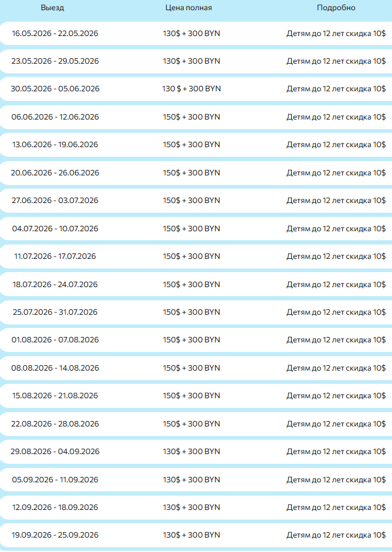Select the 23.05.2026 - 29.05.2026 departure date
The width and height of the screenshot is (392, 552).
pos(55,61)
